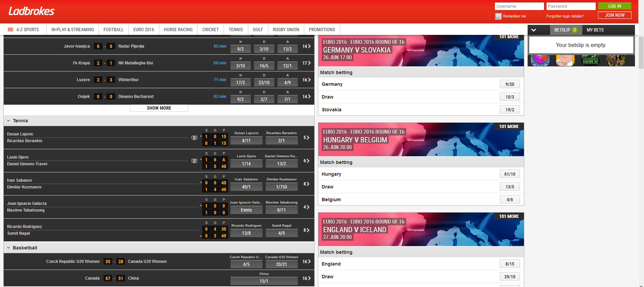This screenshot has width=644, height=287.
Task: Open the Incredible Hulk game icon
Action: pyautogui.click(x=590, y=61)
